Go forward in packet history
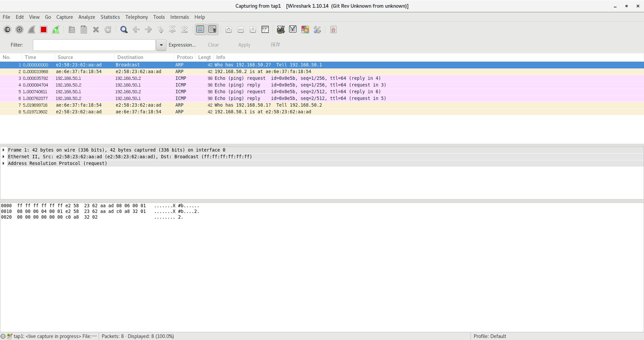 click(148, 30)
